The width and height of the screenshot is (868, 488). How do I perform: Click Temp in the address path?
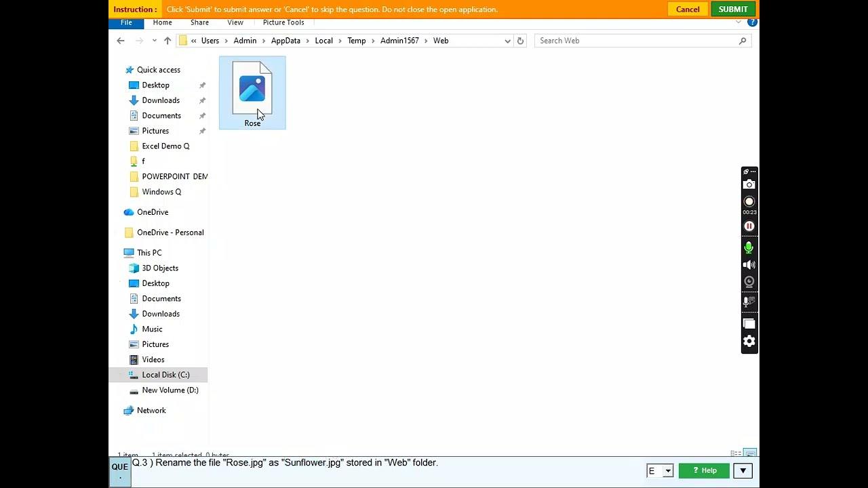tap(356, 41)
